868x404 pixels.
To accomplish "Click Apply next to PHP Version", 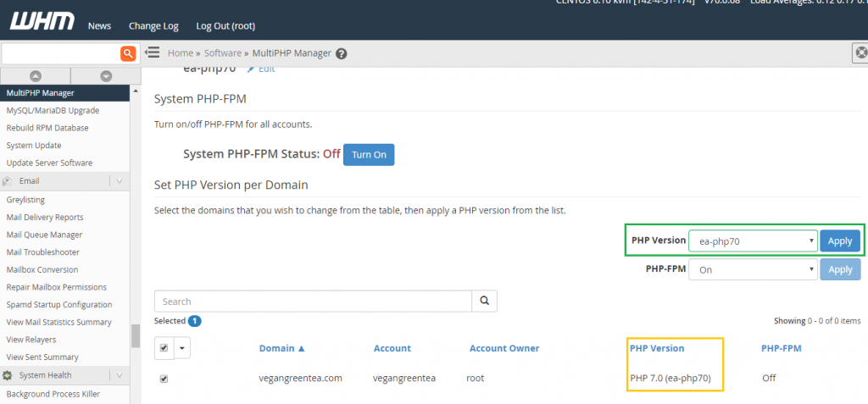I will coord(840,241).
